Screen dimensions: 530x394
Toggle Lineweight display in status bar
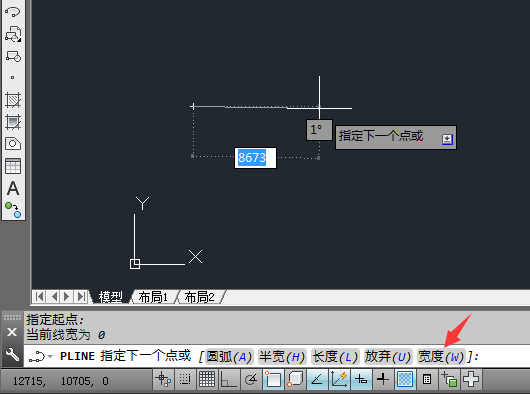(x=383, y=380)
